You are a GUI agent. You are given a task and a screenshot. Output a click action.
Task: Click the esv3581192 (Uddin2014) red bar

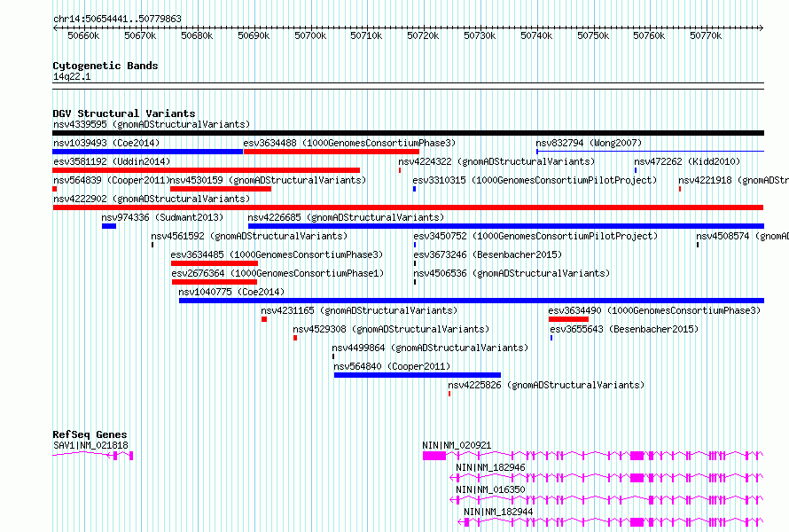coord(206,170)
